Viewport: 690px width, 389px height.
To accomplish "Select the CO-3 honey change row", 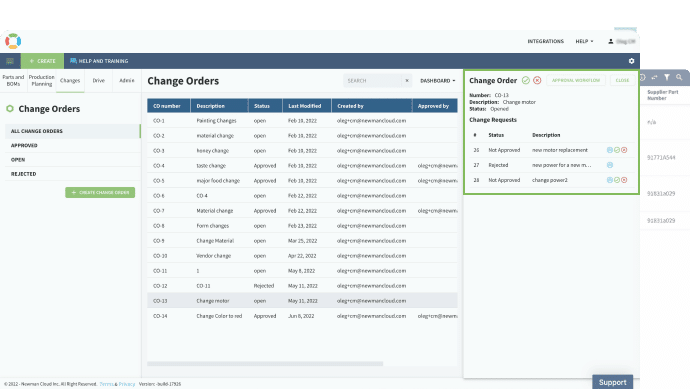I will point(302,150).
